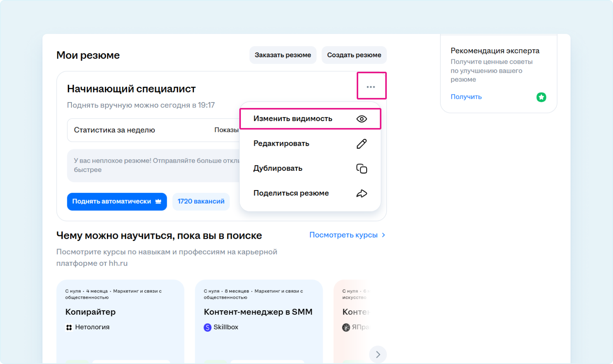Open the three-dots resume options menu
Image resolution: width=613 pixels, height=364 pixels.
tap(371, 87)
